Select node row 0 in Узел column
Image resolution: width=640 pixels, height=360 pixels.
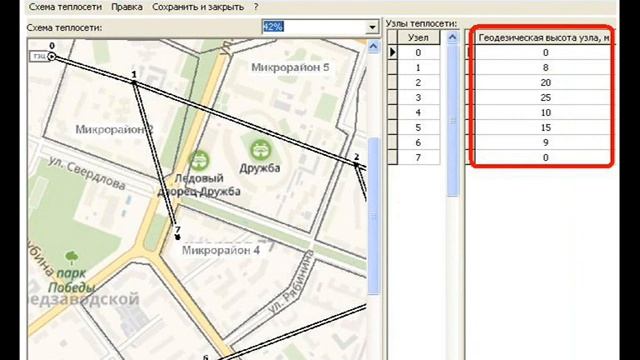[x=418, y=53]
